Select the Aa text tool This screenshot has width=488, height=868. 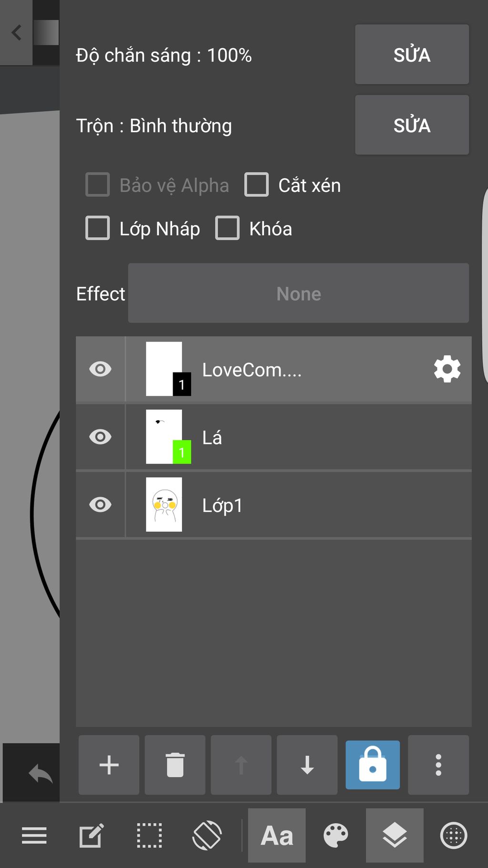[277, 836]
